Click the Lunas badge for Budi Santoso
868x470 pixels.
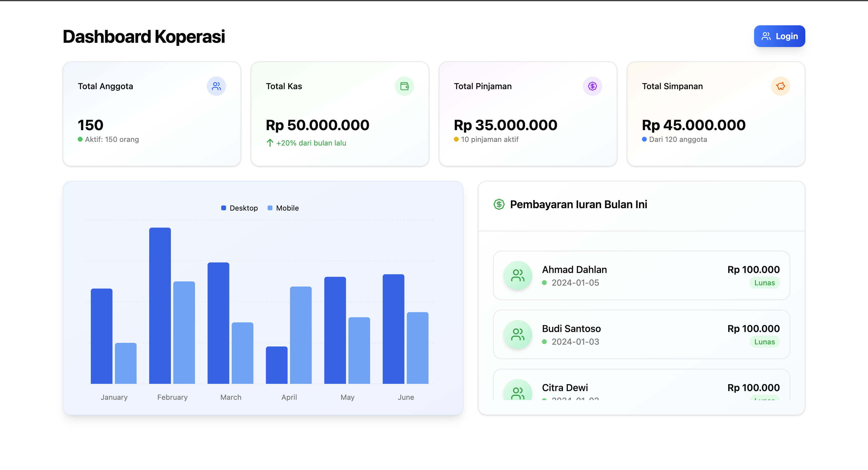[764, 342]
